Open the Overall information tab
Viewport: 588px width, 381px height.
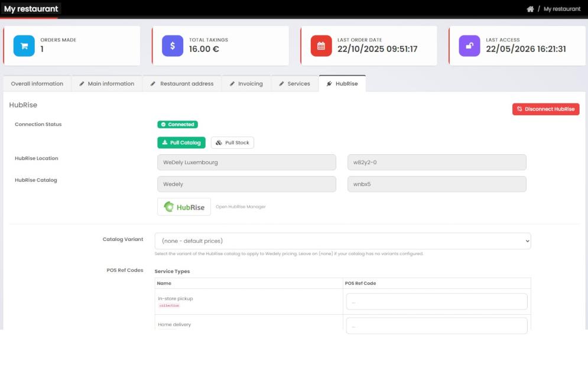coord(37,84)
